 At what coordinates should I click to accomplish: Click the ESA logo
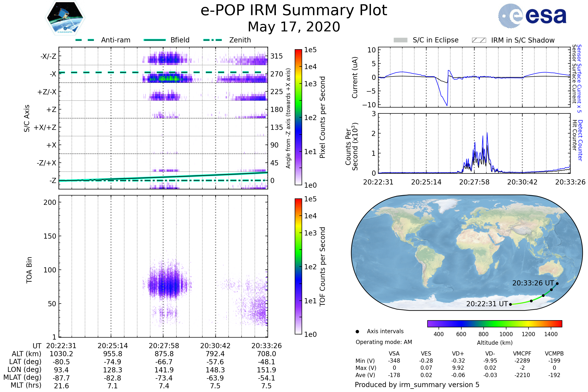click(x=532, y=16)
